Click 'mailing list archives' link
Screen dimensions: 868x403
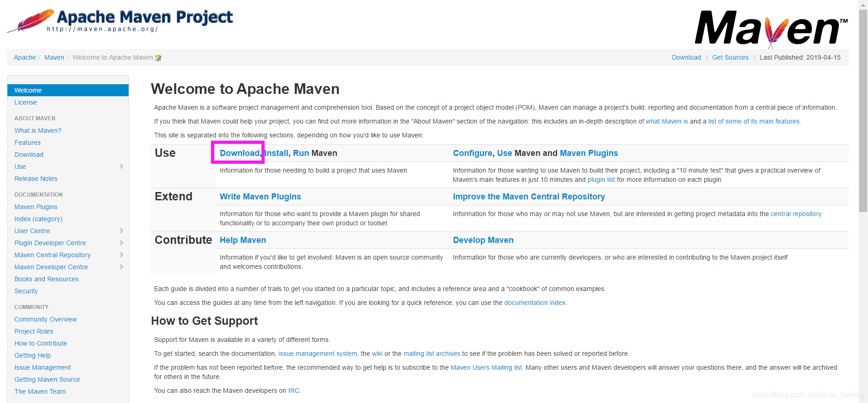(432, 353)
